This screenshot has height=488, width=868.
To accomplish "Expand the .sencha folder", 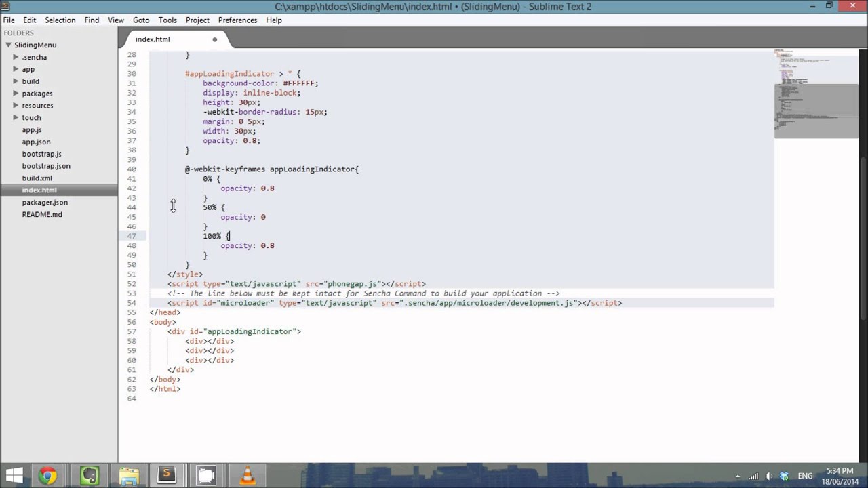I will [16, 57].
